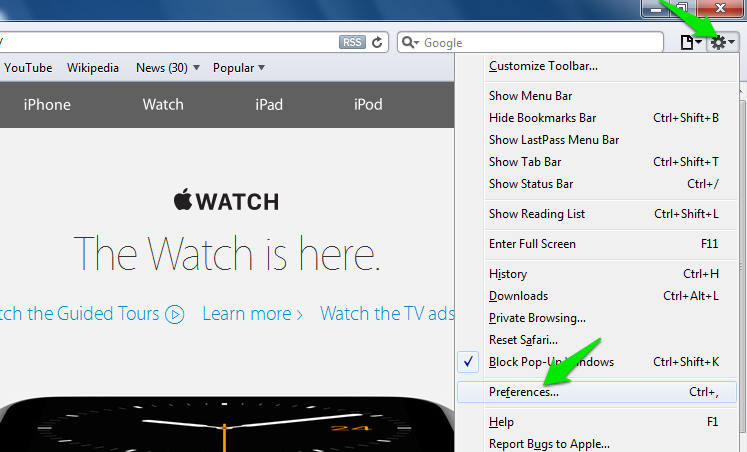This screenshot has height=452, width=747.
Task: Click the page menu icon
Action: pyautogui.click(x=690, y=42)
